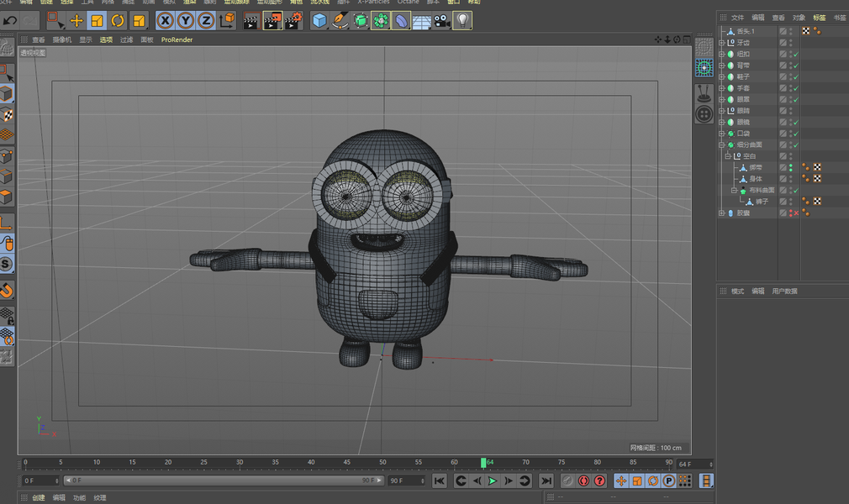Viewport: 849px width, 504px height.
Task: Expand the 胶囊 capsule object
Action: [x=721, y=213]
